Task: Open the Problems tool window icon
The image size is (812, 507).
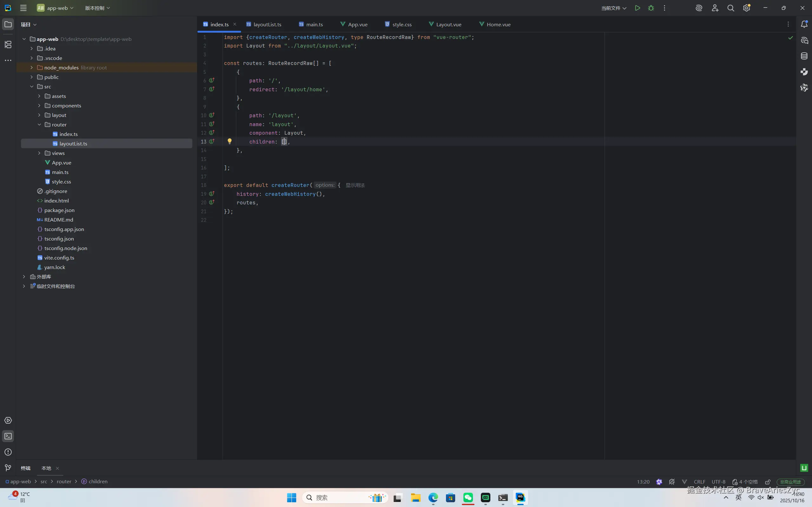Action: [8, 452]
